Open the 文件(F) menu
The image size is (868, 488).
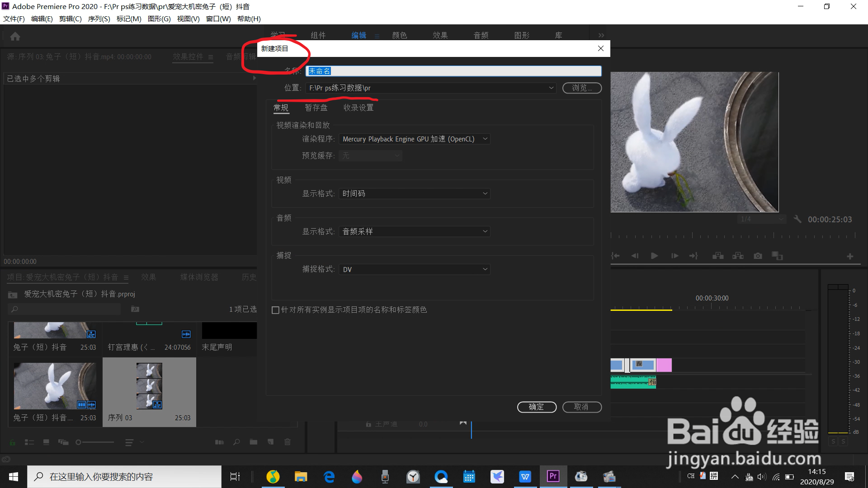13,19
